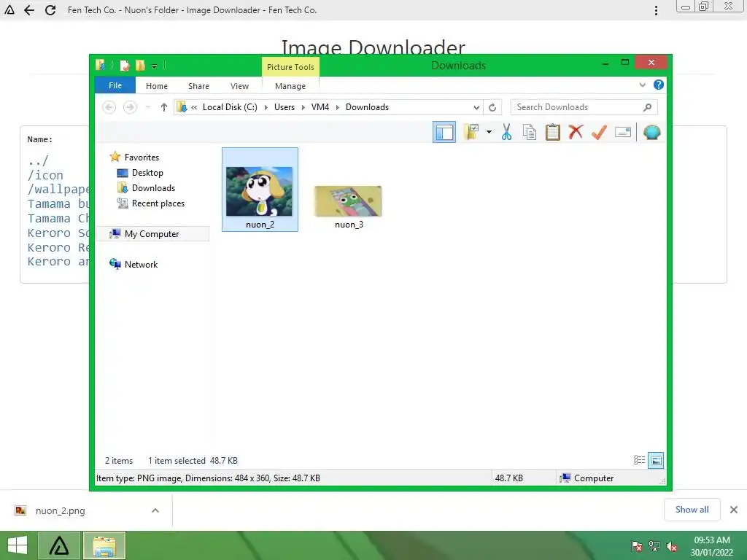Screen dimensions: 747x560
Task: Close the downloads bar
Action: [x=734, y=510]
